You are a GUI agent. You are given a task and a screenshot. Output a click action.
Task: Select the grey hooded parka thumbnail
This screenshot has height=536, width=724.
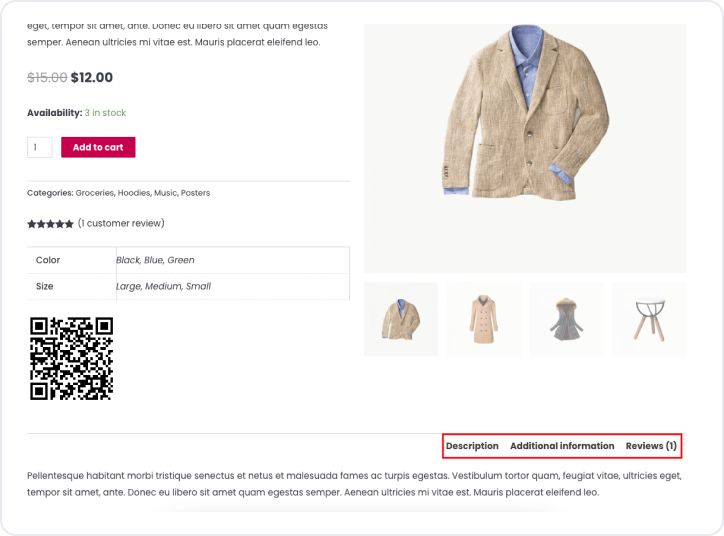click(x=567, y=319)
